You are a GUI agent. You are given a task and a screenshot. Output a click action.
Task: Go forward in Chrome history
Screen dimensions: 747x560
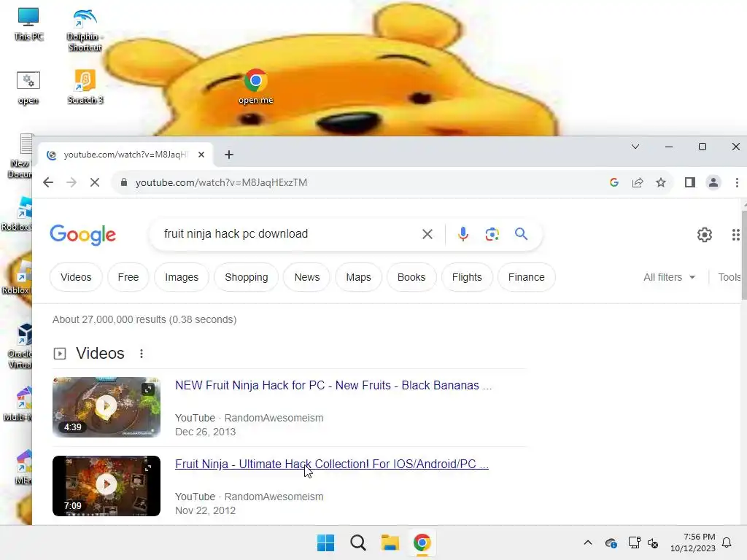pos(71,182)
